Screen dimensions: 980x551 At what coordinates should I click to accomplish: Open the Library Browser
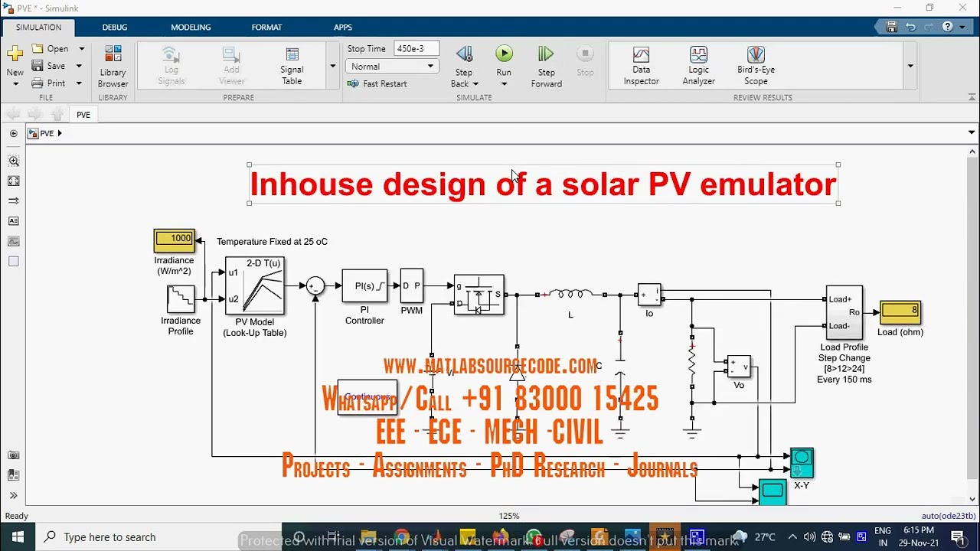(x=113, y=67)
